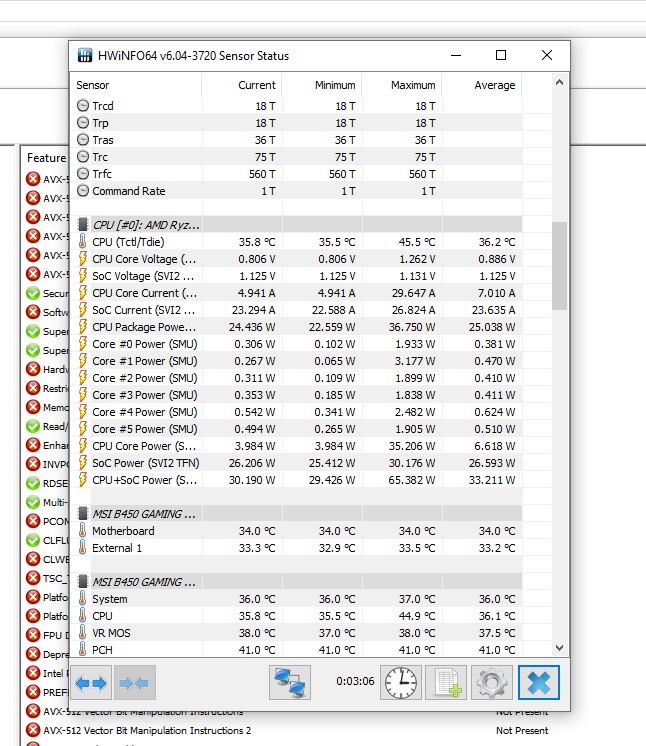Screen dimensions: 646x746
Task: Select the Command Rate timing row
Action: pos(128,191)
